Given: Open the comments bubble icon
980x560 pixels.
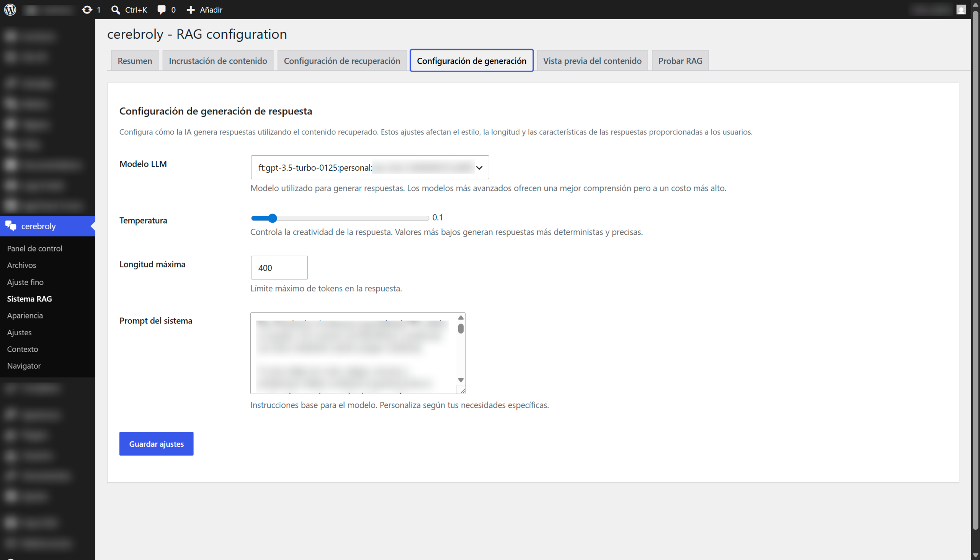Looking at the screenshot, I should 162,10.
